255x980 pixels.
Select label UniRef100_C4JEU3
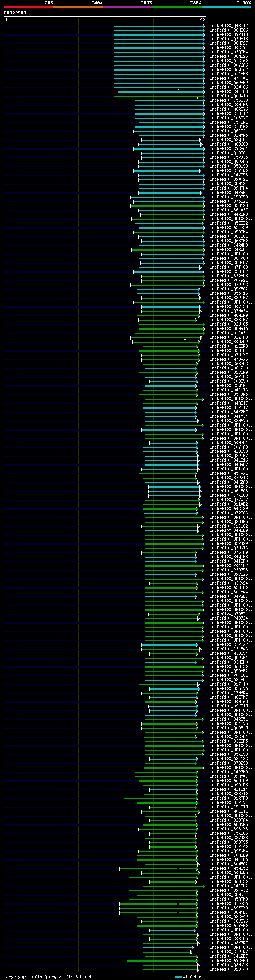(229, 91)
